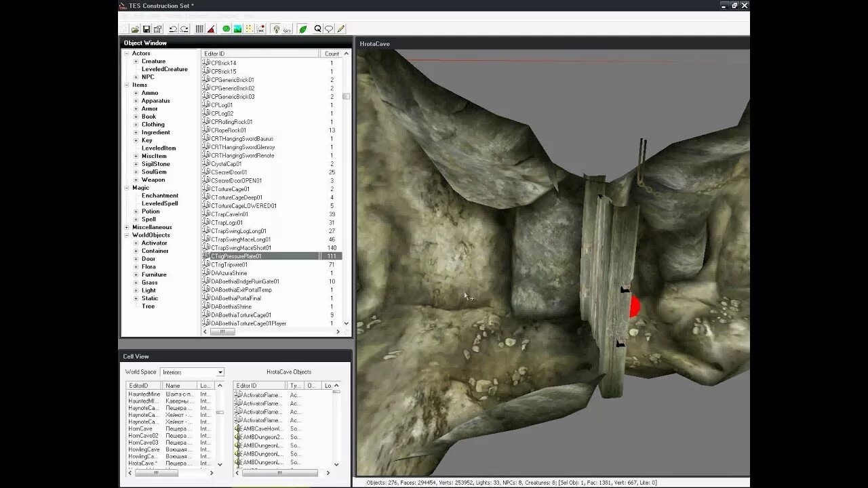Click the HrotaCave render window title

374,43
